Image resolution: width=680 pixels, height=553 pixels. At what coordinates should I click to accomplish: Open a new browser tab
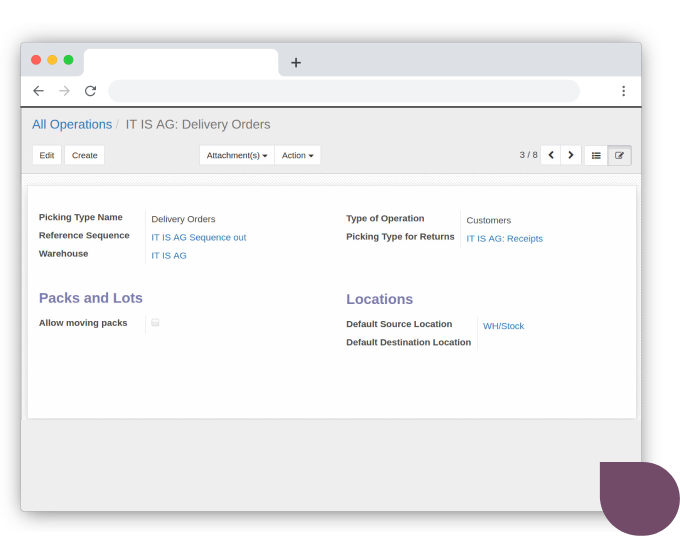(295, 62)
